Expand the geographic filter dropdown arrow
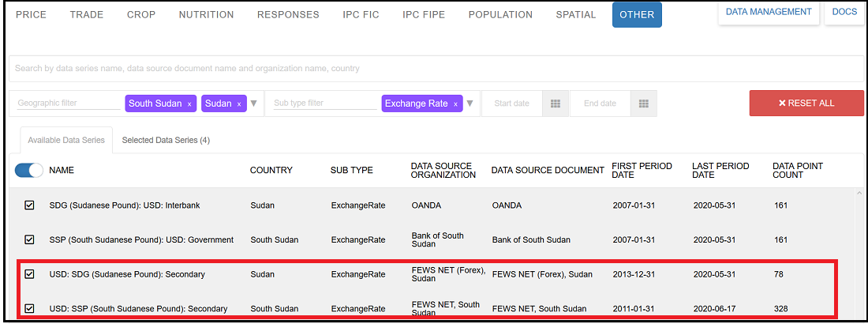 pyautogui.click(x=254, y=104)
